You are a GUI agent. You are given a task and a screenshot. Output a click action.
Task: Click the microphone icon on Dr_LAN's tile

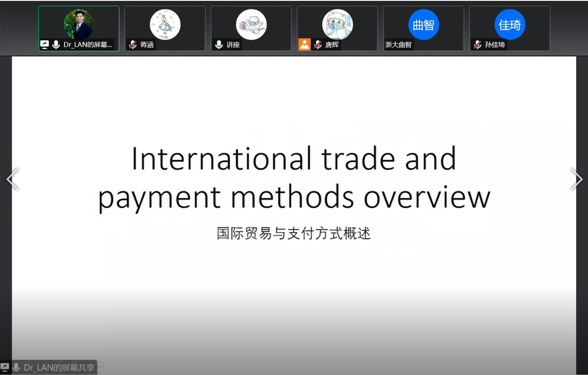coord(56,45)
